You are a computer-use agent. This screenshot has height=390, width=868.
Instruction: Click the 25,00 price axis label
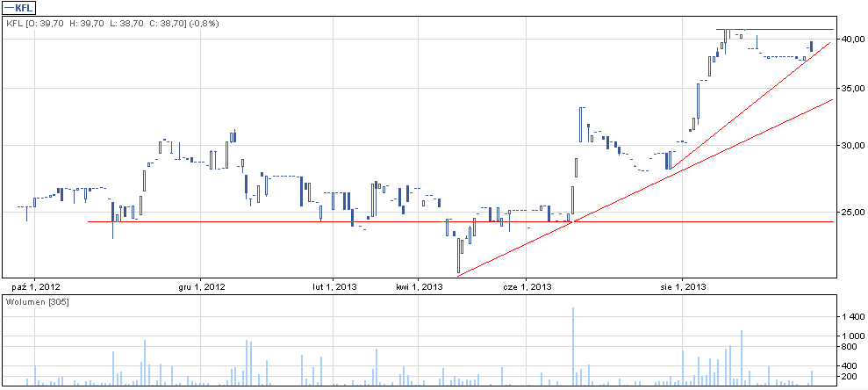[x=852, y=213]
